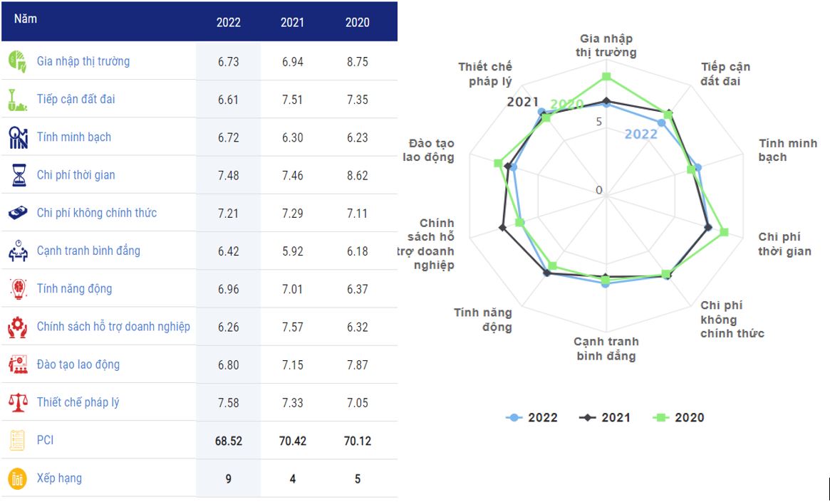The height and width of the screenshot is (504, 830).
Task: Click the 2022 PCI score 68.52
Action: (x=229, y=441)
